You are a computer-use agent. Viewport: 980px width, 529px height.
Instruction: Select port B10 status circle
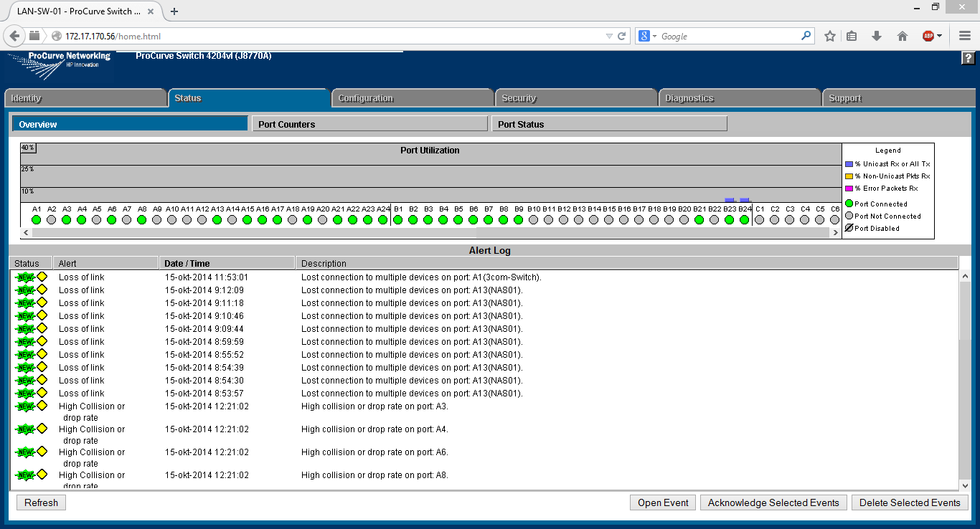pyautogui.click(x=534, y=220)
